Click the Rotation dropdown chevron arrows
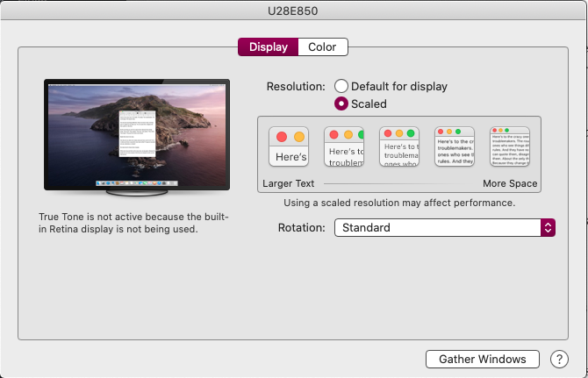 [548, 228]
